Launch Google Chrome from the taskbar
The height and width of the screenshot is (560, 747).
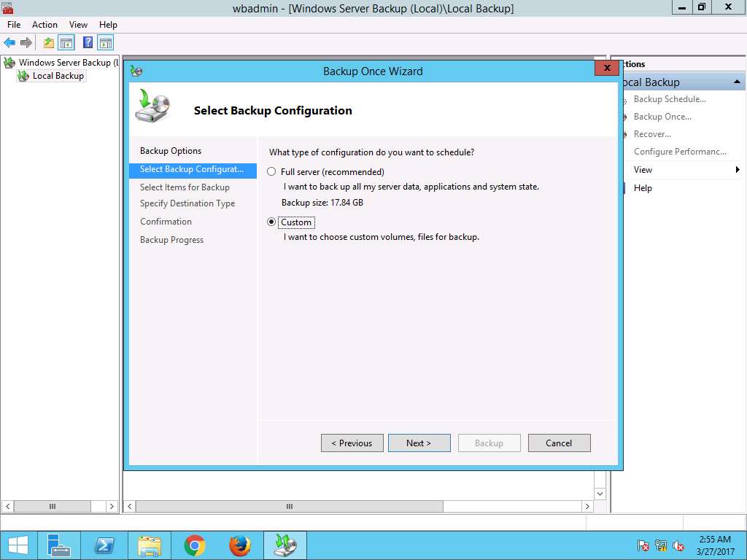(194, 545)
